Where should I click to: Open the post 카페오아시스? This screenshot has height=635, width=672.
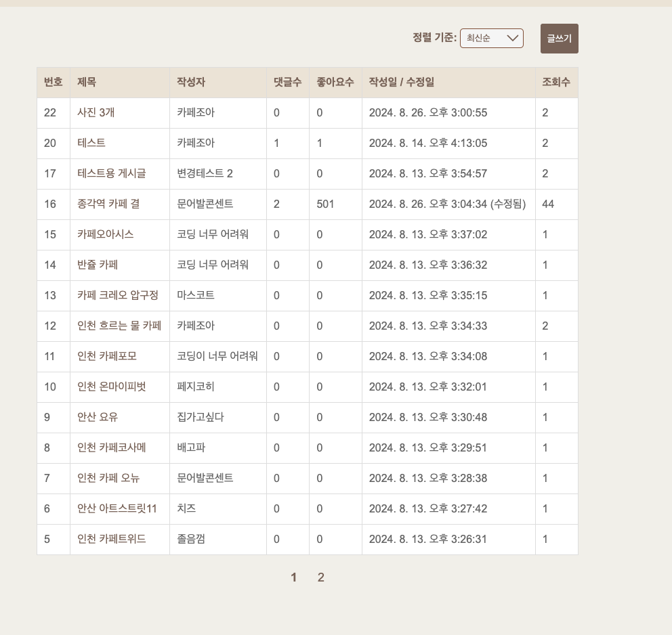click(106, 234)
